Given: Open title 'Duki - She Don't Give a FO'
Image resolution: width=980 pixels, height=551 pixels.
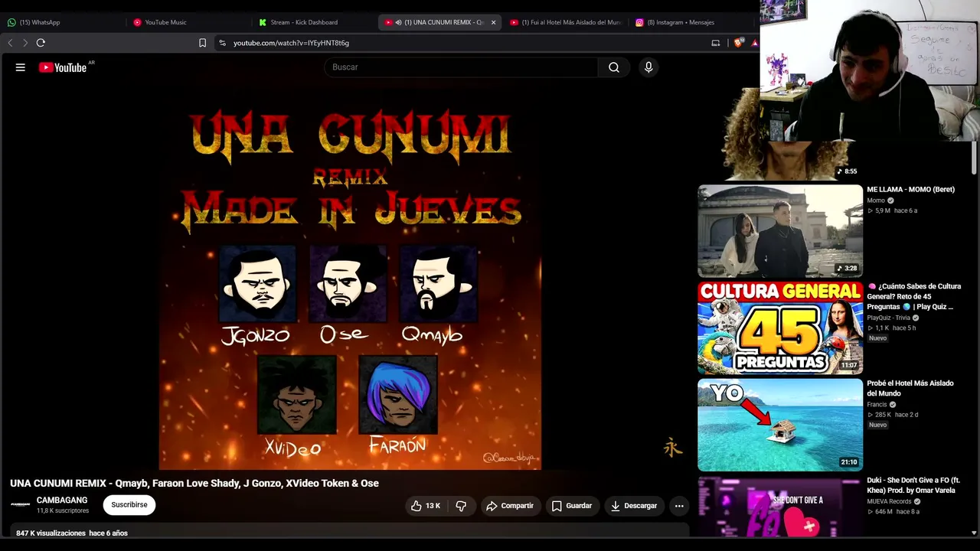Looking at the screenshot, I should (913, 485).
